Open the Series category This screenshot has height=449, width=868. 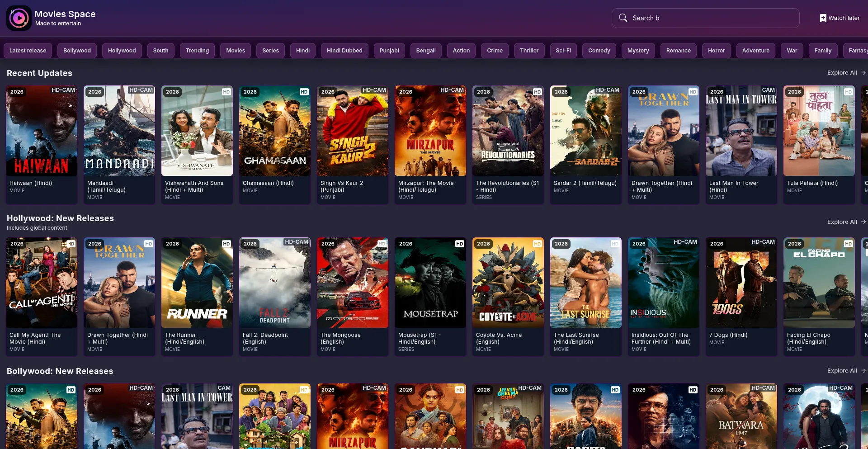point(270,51)
